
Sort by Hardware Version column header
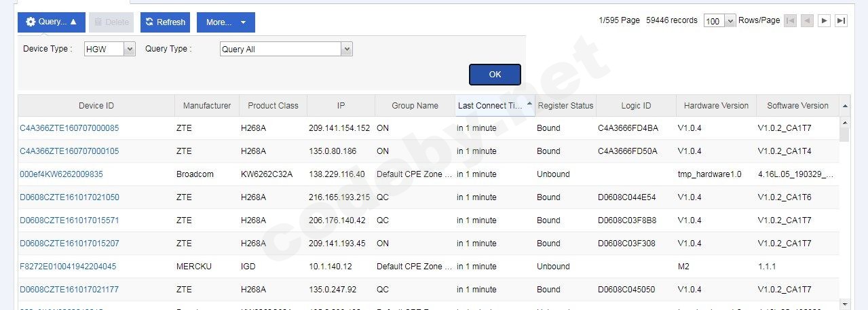click(x=716, y=106)
